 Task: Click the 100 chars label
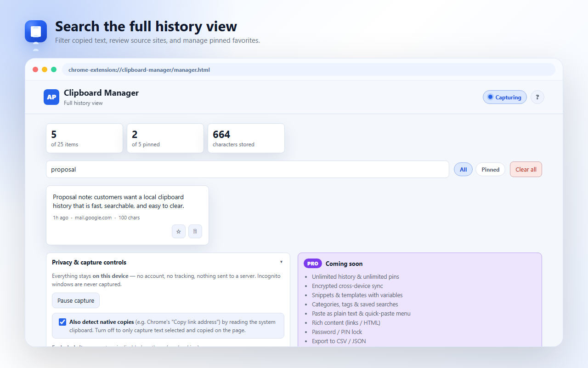129,218
